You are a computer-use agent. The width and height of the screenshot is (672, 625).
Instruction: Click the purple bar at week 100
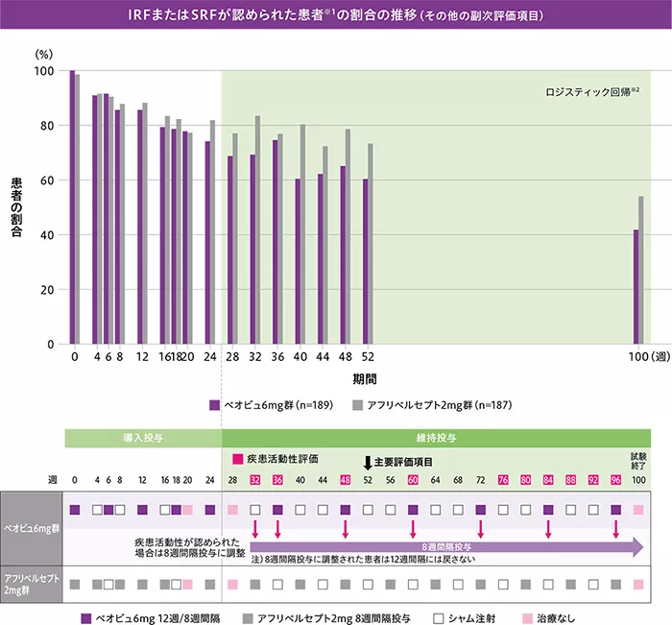click(636, 286)
